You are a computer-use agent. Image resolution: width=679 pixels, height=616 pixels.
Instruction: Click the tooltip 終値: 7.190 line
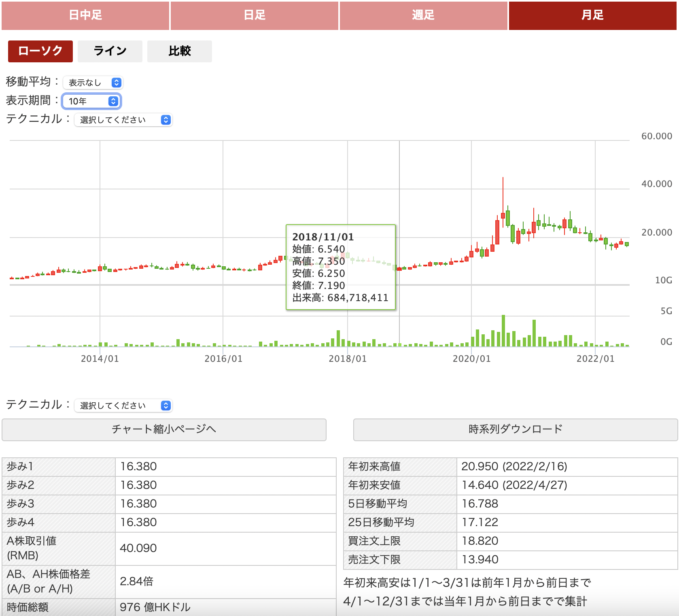(x=319, y=286)
